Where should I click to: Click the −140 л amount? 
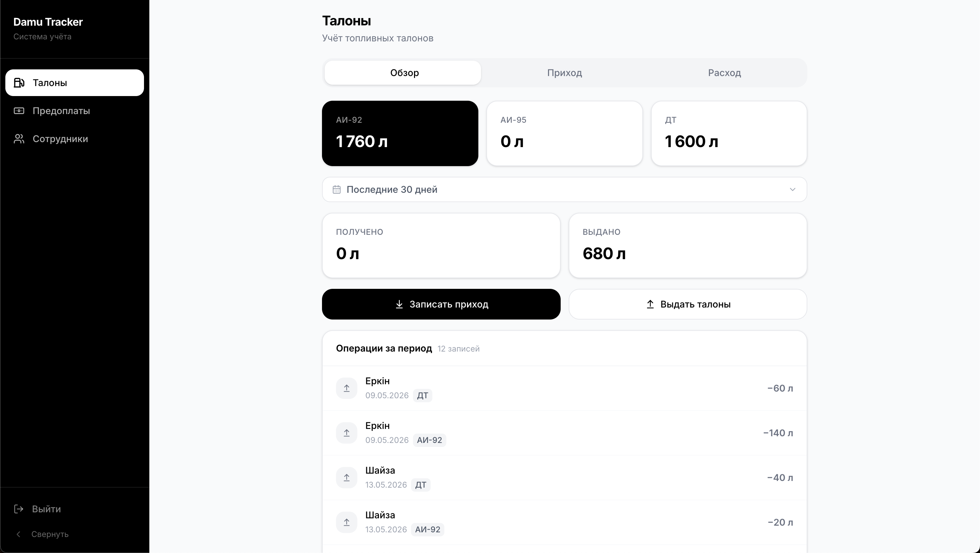click(778, 433)
